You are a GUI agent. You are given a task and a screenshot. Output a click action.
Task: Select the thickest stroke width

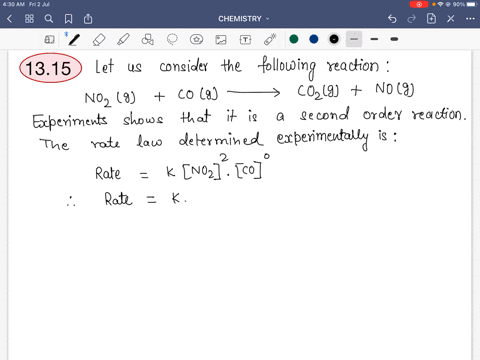point(394,39)
